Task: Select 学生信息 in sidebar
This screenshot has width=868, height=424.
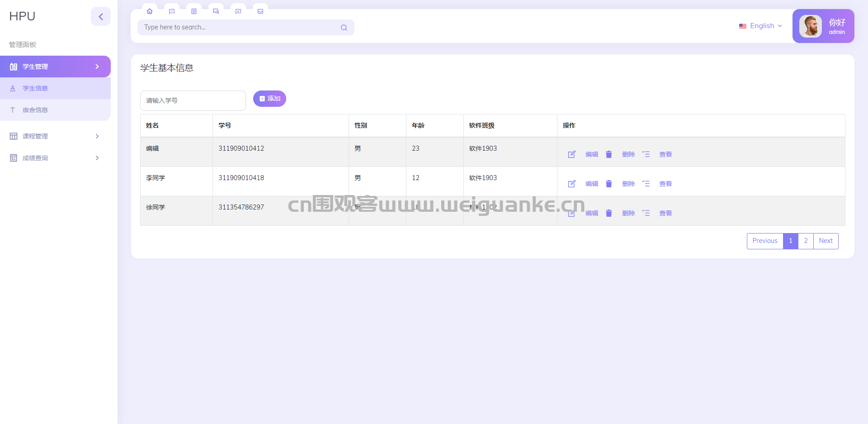Action: (55, 88)
